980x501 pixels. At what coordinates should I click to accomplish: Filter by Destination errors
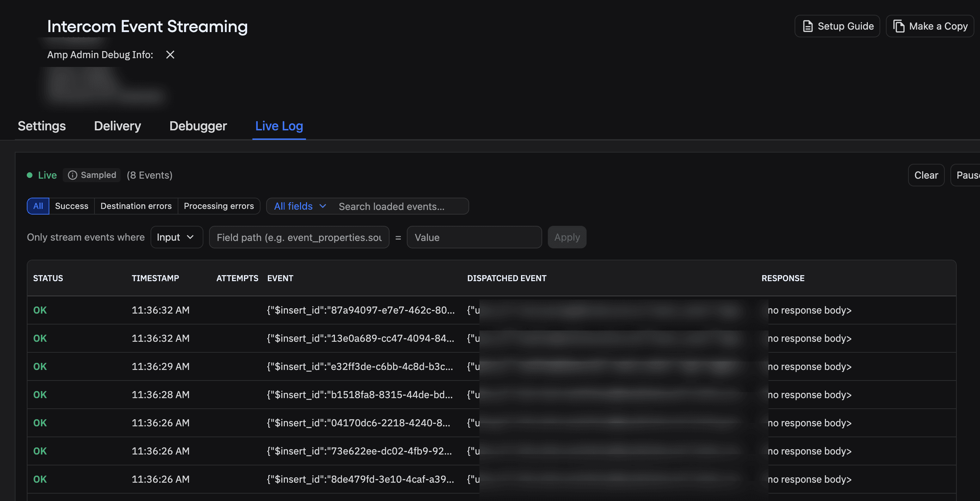[136, 206]
